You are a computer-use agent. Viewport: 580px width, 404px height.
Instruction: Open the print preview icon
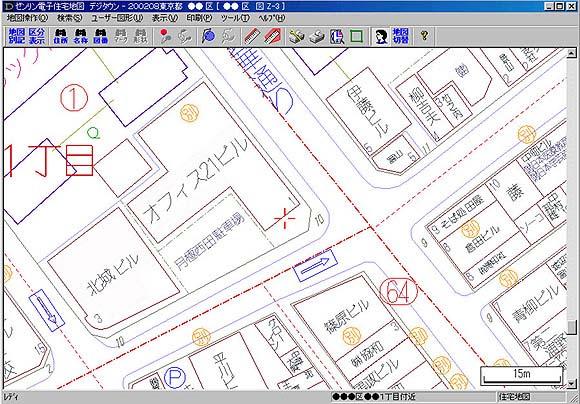[x=337, y=36]
